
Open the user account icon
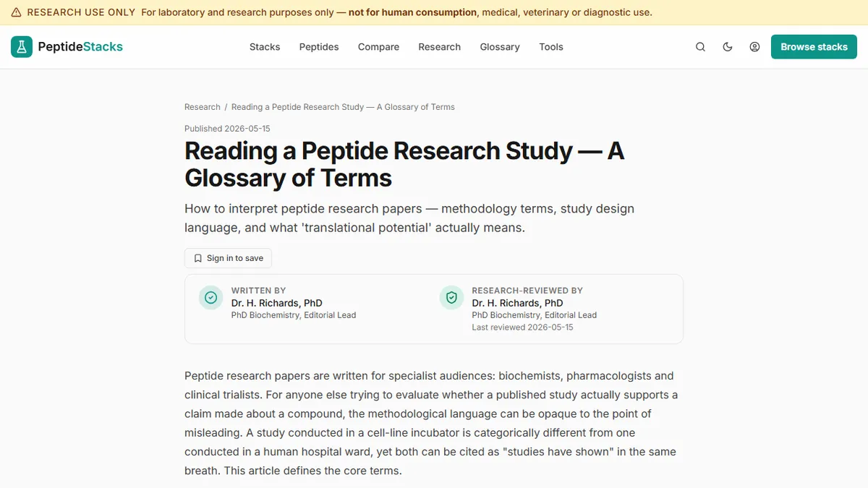click(754, 47)
